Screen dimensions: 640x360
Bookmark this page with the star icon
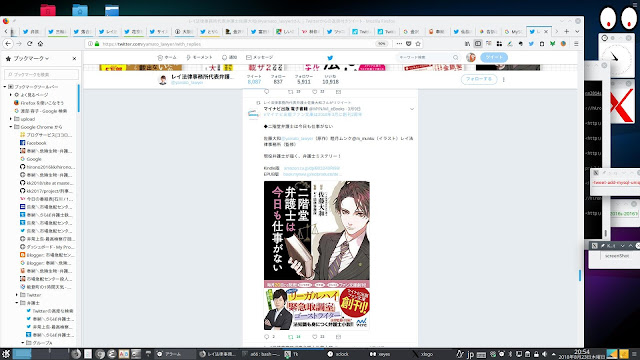[x=418, y=44]
